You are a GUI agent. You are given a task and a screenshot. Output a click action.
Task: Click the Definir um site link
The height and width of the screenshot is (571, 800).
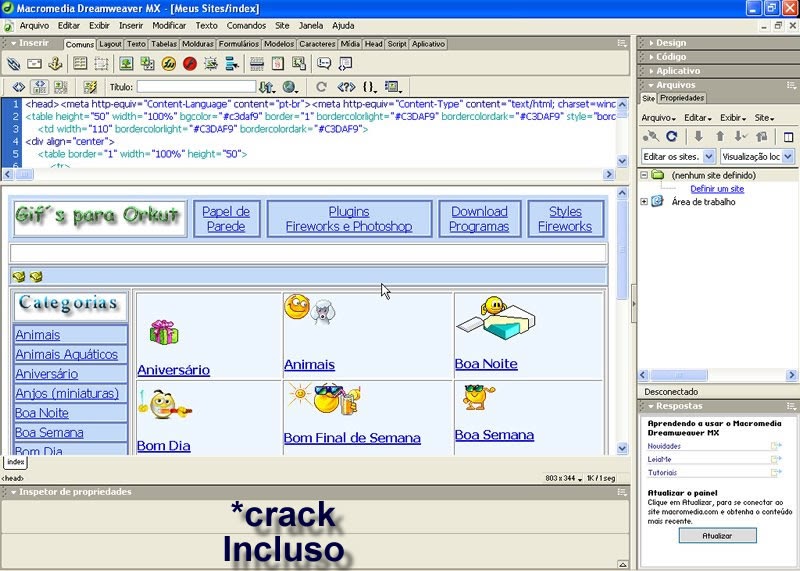[x=717, y=189]
